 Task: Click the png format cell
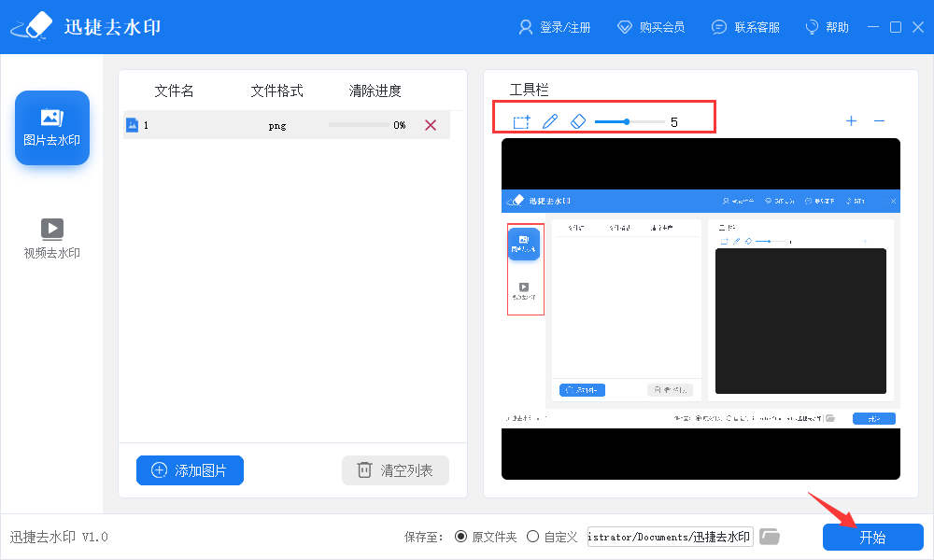[x=277, y=126]
